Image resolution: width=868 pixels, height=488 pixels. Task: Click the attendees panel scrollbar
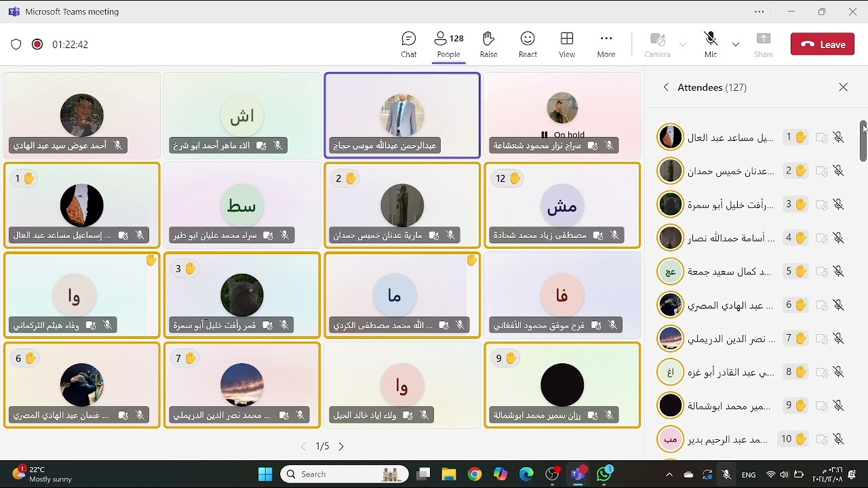tap(863, 141)
